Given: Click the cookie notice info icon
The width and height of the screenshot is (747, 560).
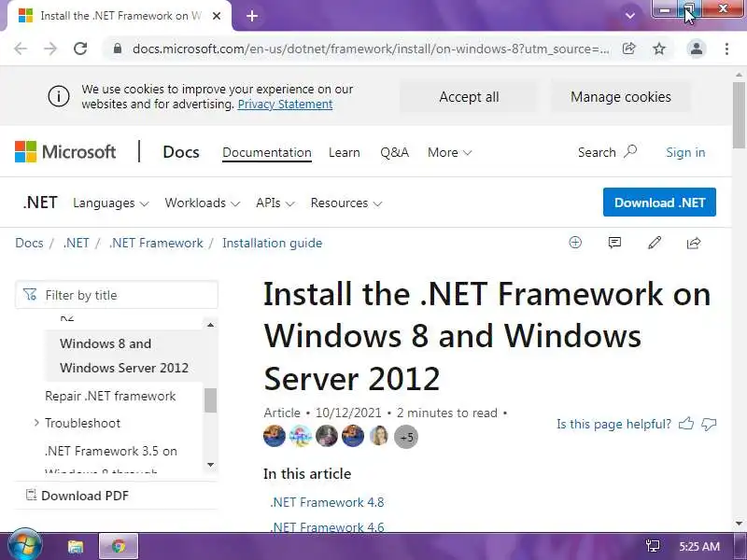Looking at the screenshot, I should (59, 97).
